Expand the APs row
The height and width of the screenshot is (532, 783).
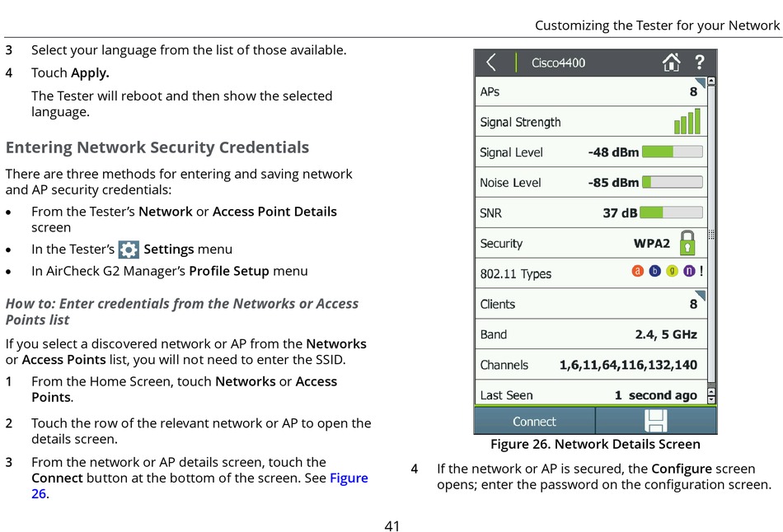click(x=590, y=91)
